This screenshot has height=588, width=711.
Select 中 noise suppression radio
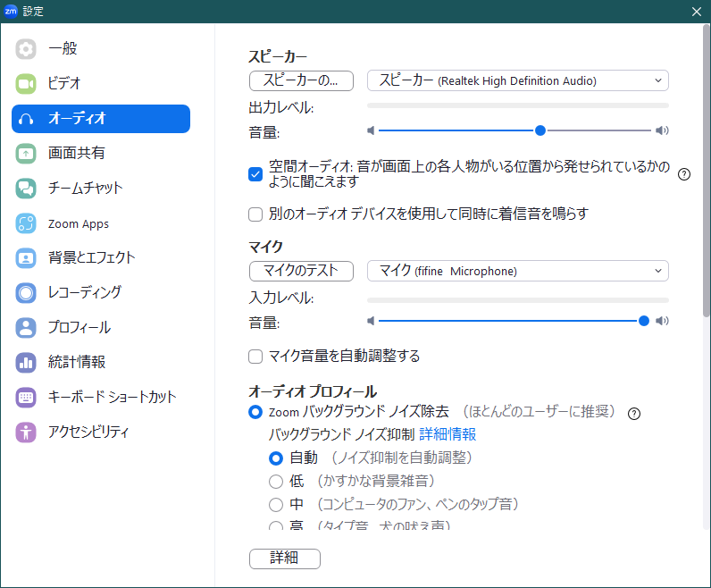(276, 505)
